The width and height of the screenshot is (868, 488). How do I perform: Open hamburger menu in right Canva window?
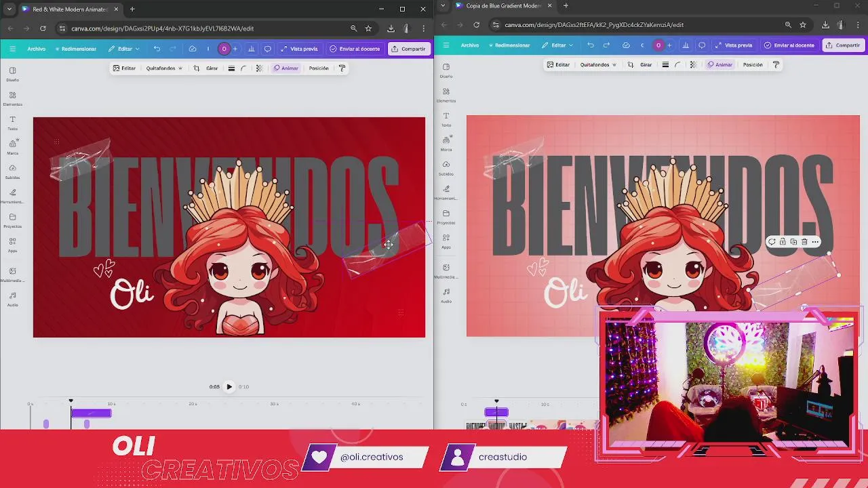[446, 45]
